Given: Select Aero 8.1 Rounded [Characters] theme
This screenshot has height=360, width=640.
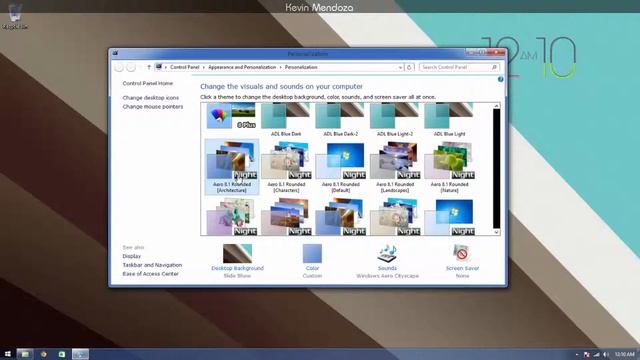Looking at the screenshot, I should tap(286, 167).
